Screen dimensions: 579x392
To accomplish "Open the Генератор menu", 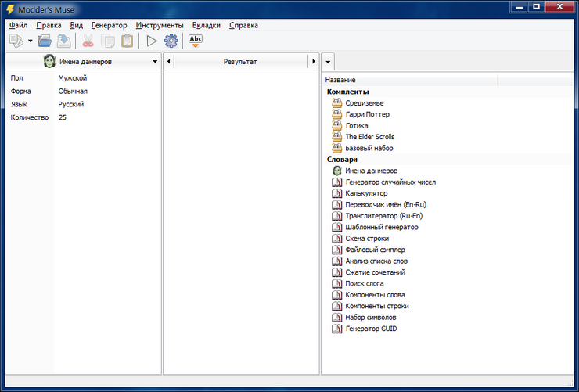I will [109, 25].
